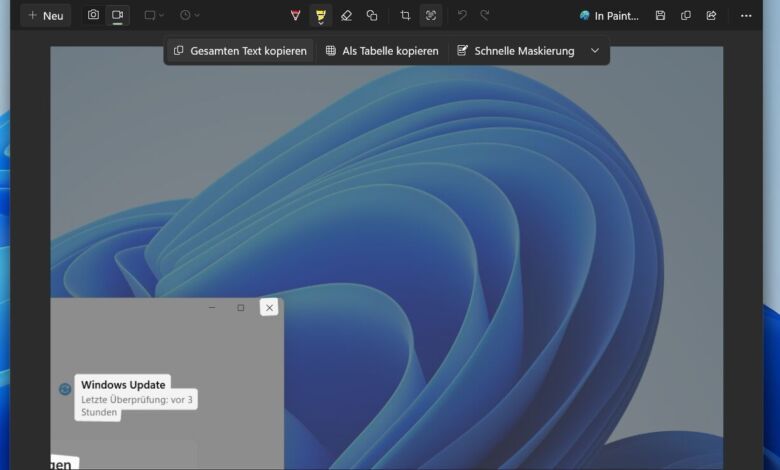Toggle the text actions tool
The image size is (780, 470).
coord(431,16)
